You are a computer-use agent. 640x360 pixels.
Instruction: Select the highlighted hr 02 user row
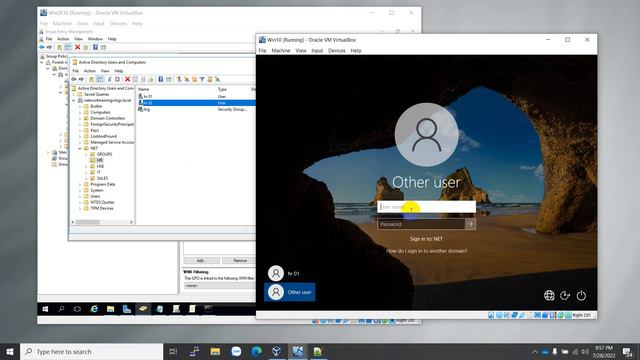pos(196,103)
